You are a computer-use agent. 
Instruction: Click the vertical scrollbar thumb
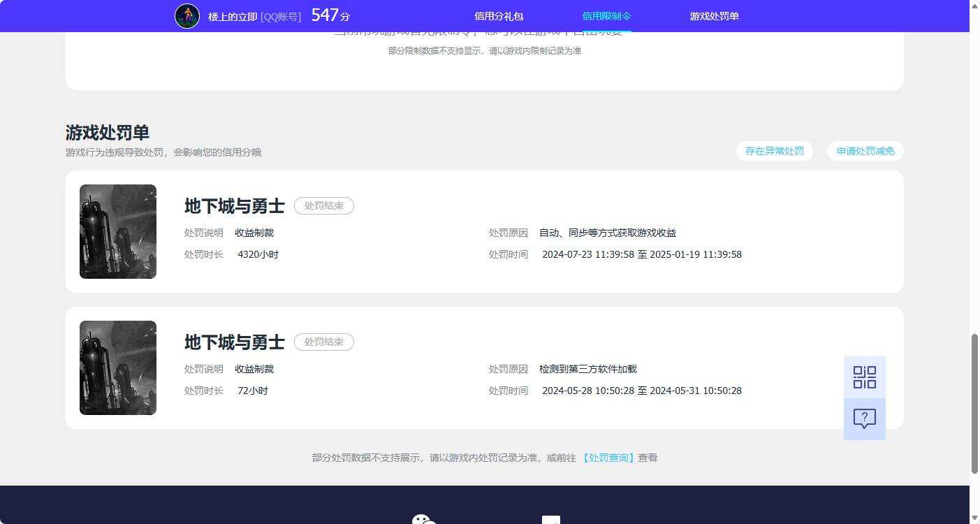pos(974,404)
